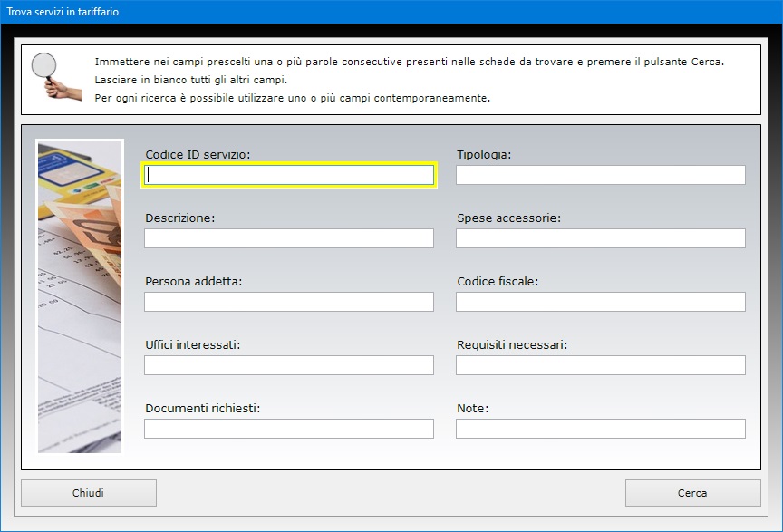Screen dimensions: 783x532
Task: Select the Documenti richiesti field
Action: (x=289, y=429)
